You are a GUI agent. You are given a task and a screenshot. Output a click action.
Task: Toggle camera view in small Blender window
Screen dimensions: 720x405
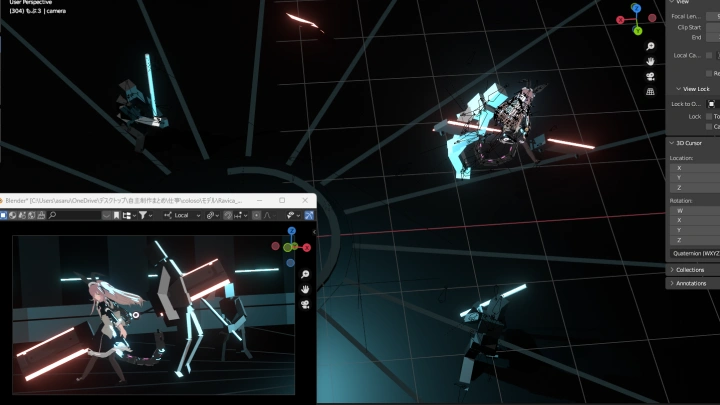[305, 304]
